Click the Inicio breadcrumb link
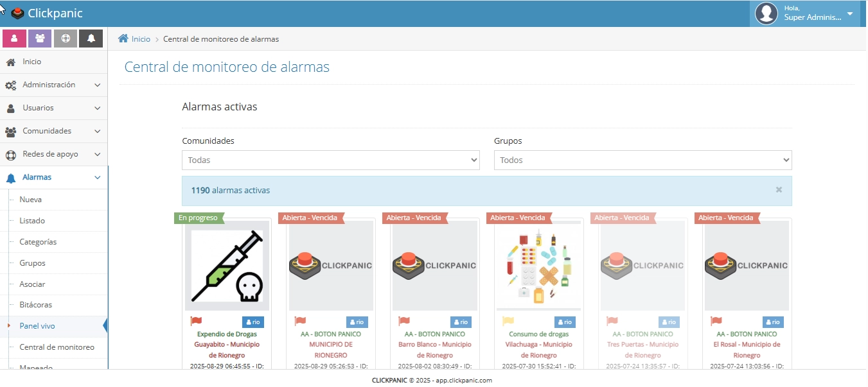 141,39
